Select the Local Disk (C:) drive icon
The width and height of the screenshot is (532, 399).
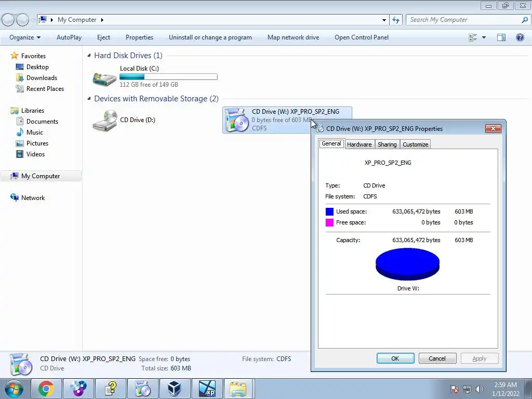pyautogui.click(x=104, y=79)
